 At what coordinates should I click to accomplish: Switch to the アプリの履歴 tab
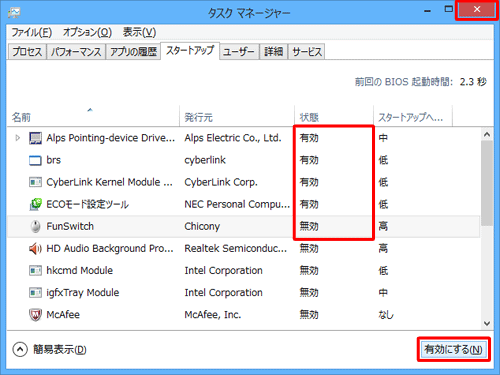(133, 52)
